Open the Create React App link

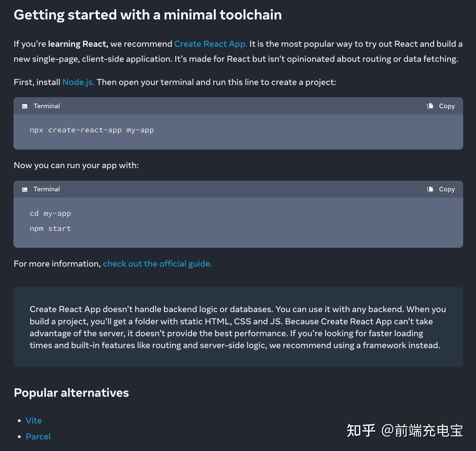click(210, 44)
